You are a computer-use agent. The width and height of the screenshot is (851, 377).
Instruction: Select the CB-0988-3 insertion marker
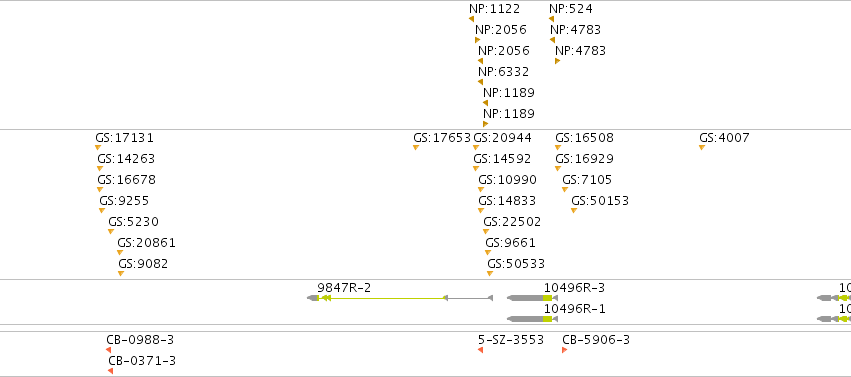pyautogui.click(x=109, y=350)
